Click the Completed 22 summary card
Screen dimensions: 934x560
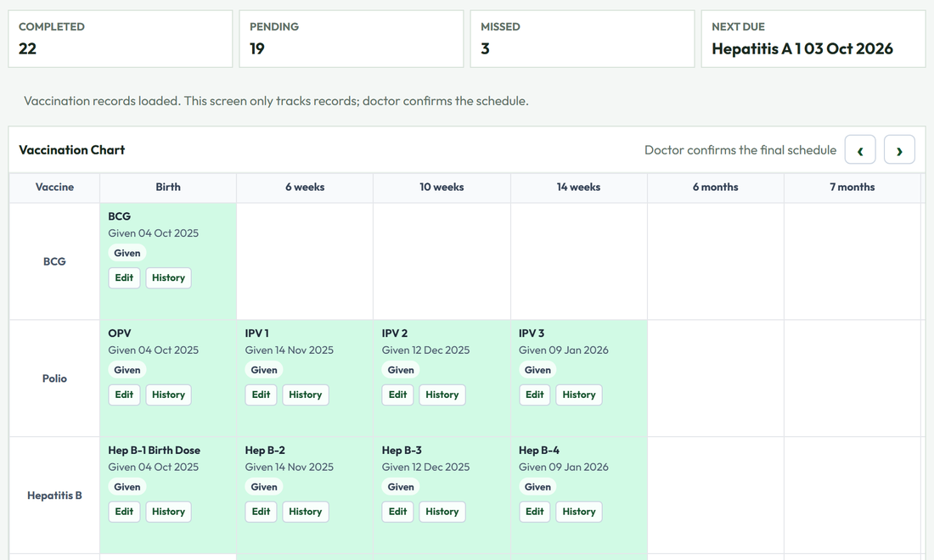coord(121,39)
